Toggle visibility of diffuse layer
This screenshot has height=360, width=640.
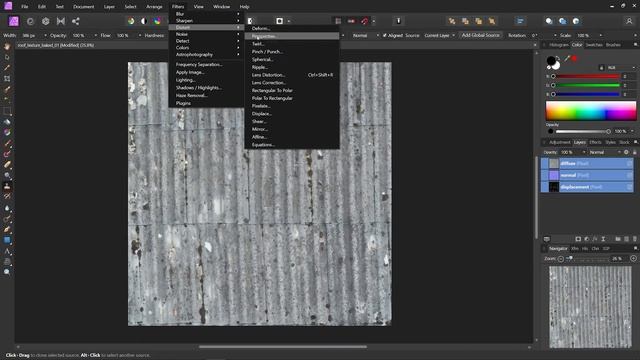[x=629, y=163]
